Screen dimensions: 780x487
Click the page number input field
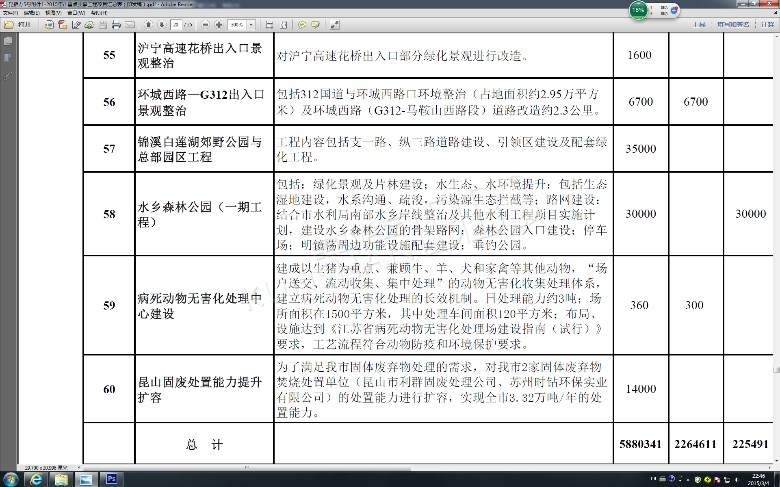click(x=174, y=24)
